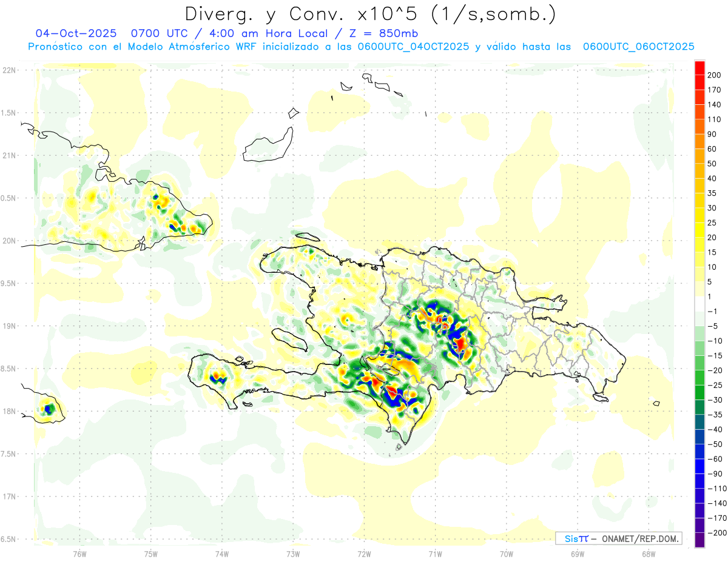
Task: Click the 19N latitude label
Action: point(8,326)
